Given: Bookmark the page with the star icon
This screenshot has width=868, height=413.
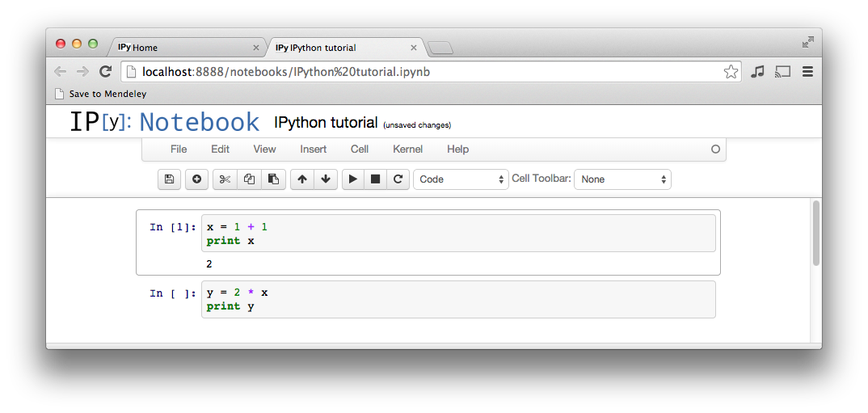Looking at the screenshot, I should [731, 72].
